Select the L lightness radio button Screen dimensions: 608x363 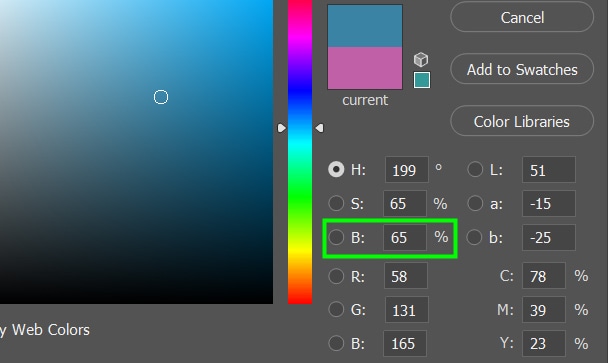click(x=475, y=169)
